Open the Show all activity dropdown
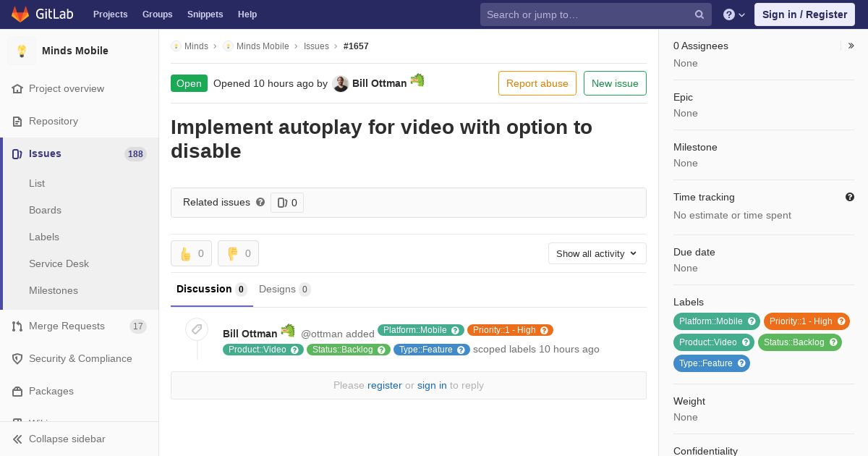 [597, 253]
